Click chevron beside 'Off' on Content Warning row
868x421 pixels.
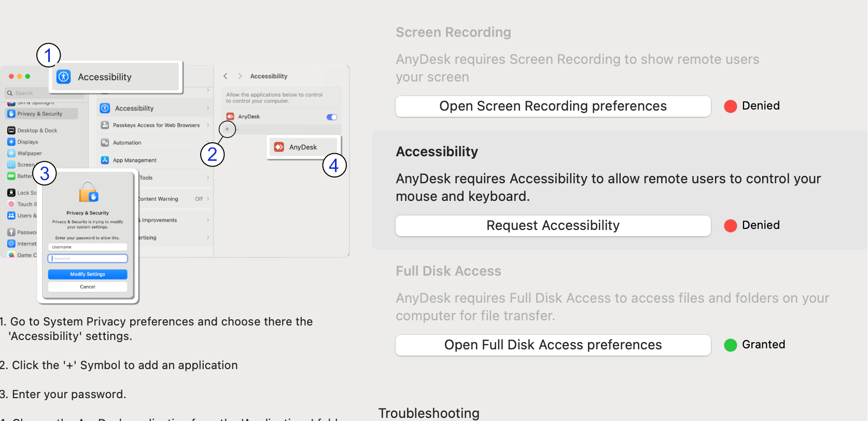coord(208,199)
